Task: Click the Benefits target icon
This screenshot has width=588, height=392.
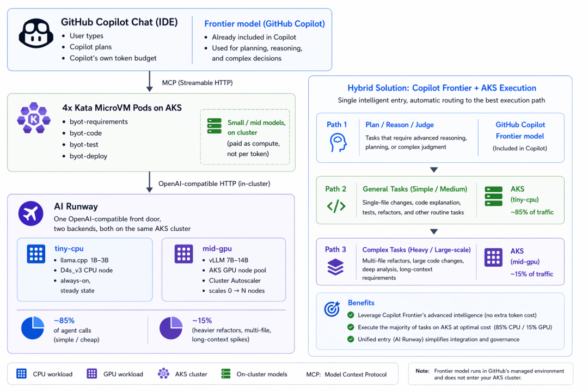Action: pos(332,309)
